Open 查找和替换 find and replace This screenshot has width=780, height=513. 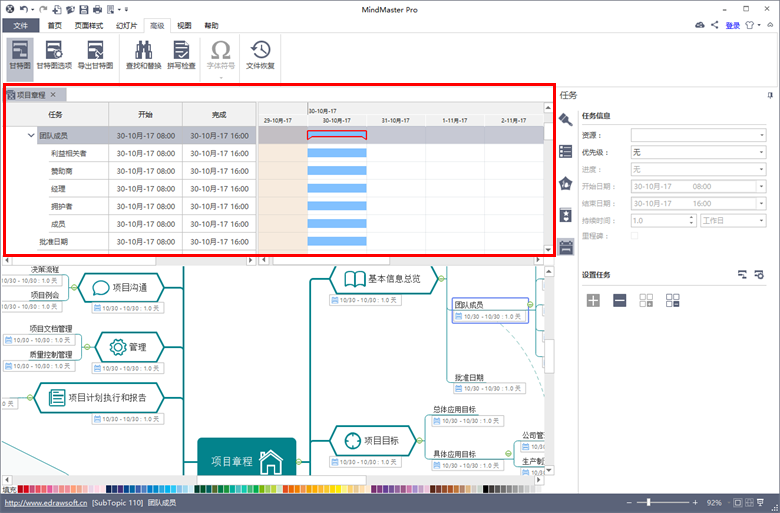click(x=143, y=55)
